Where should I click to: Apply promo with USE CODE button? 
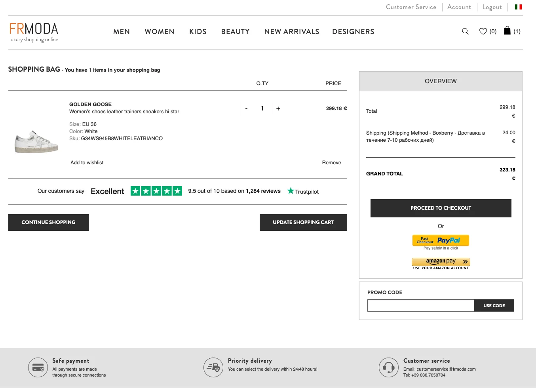pos(494,306)
